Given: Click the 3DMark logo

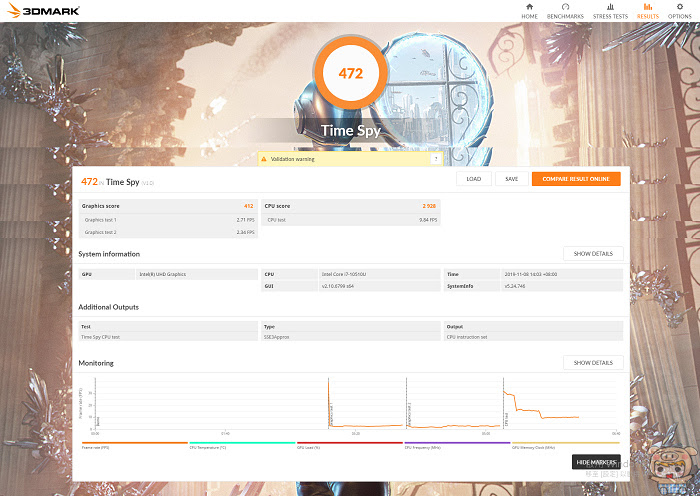Looking at the screenshot, I should coord(43,10).
